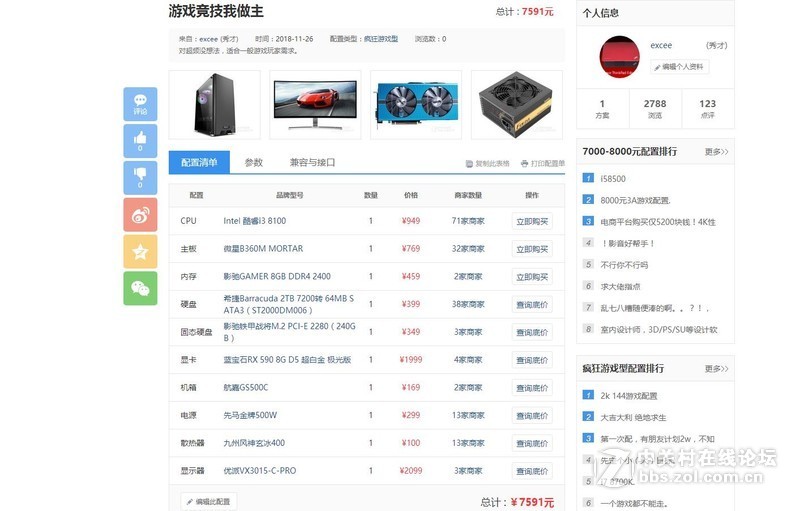
Task: Click 查询底价 for 九州风神玄冰400
Action: [x=532, y=443]
